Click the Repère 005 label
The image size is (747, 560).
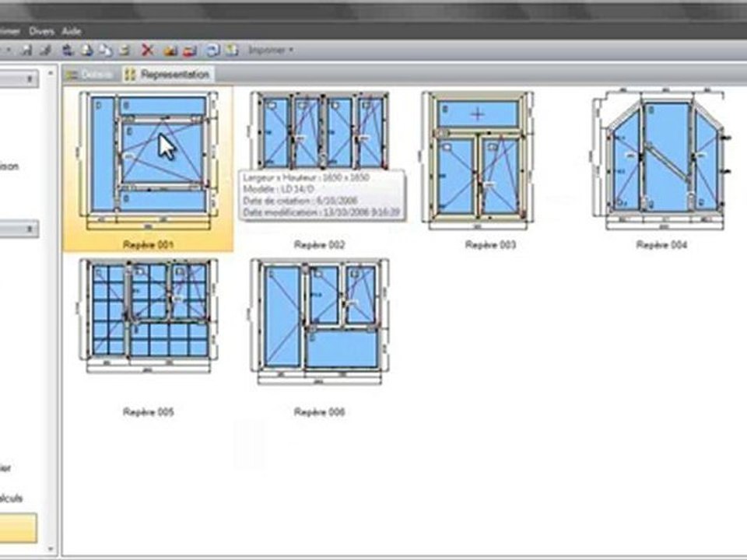(148, 412)
